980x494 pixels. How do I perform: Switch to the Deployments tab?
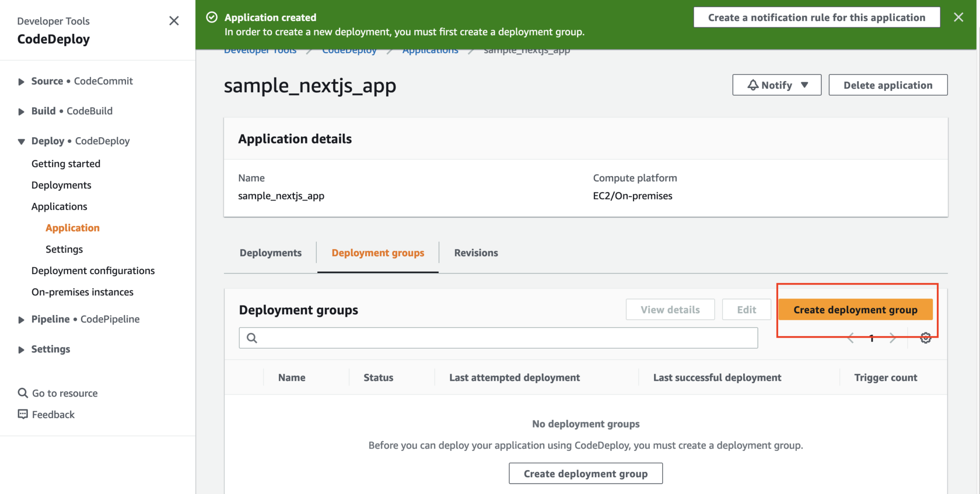270,253
